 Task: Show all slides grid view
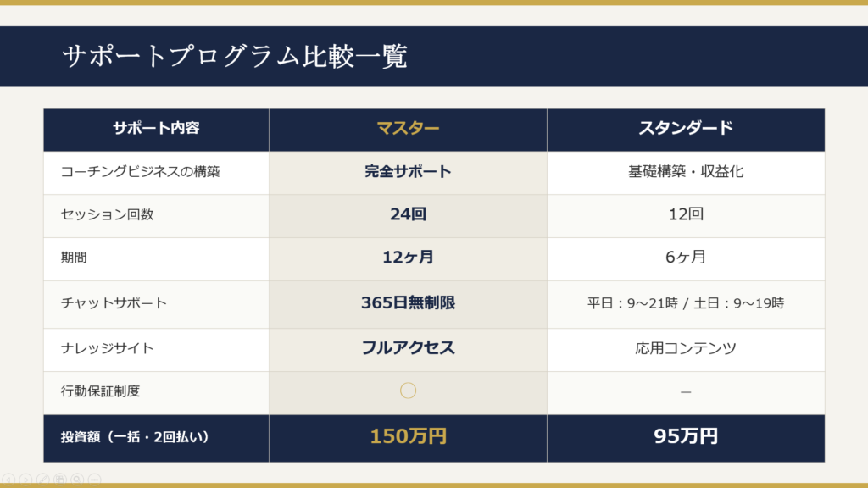[60, 480]
